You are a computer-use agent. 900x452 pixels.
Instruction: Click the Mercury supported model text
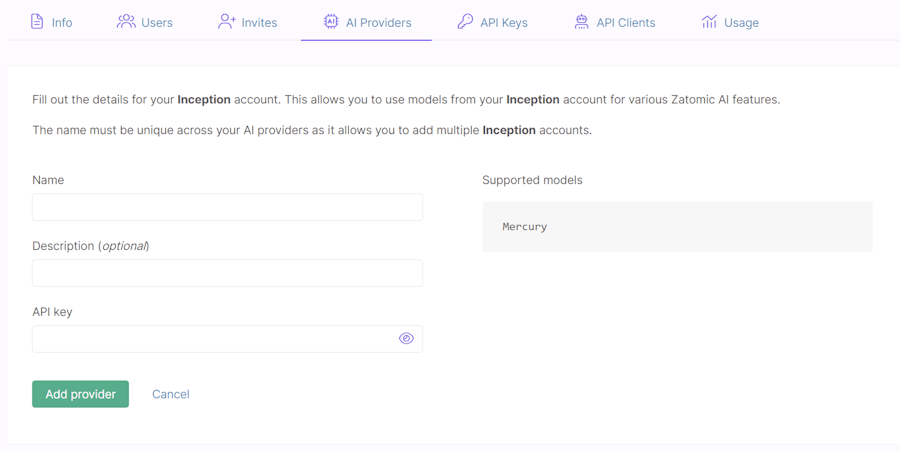[525, 226]
